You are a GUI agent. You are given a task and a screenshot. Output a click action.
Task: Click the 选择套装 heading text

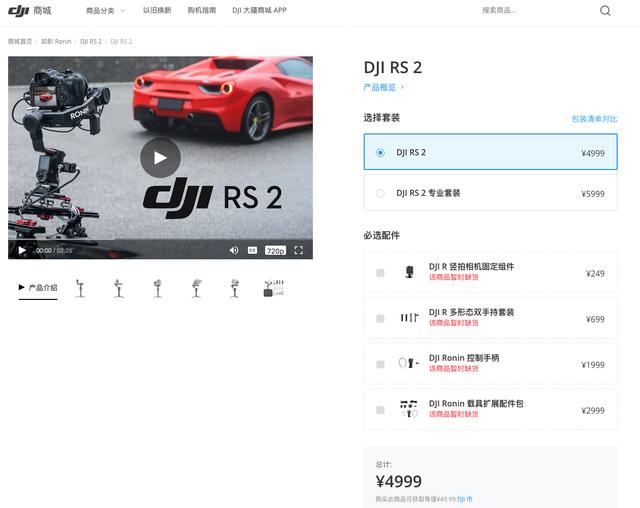point(382,118)
